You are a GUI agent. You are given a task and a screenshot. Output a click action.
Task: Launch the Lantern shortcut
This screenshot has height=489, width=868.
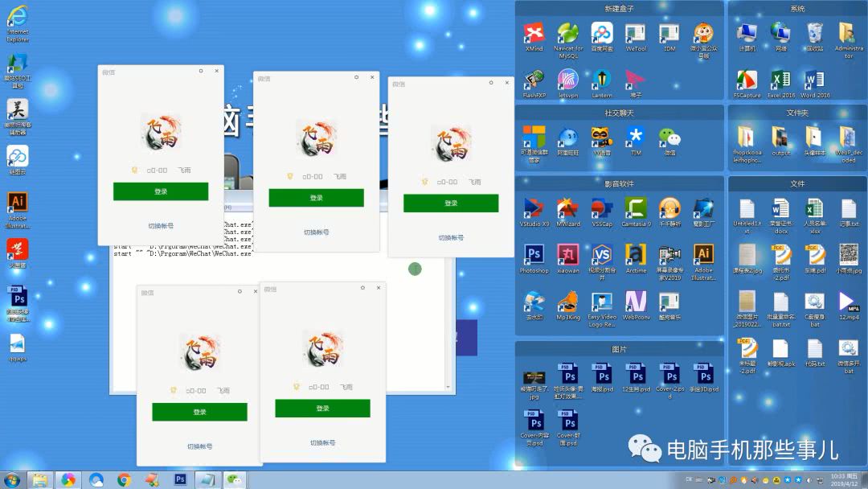(x=602, y=80)
